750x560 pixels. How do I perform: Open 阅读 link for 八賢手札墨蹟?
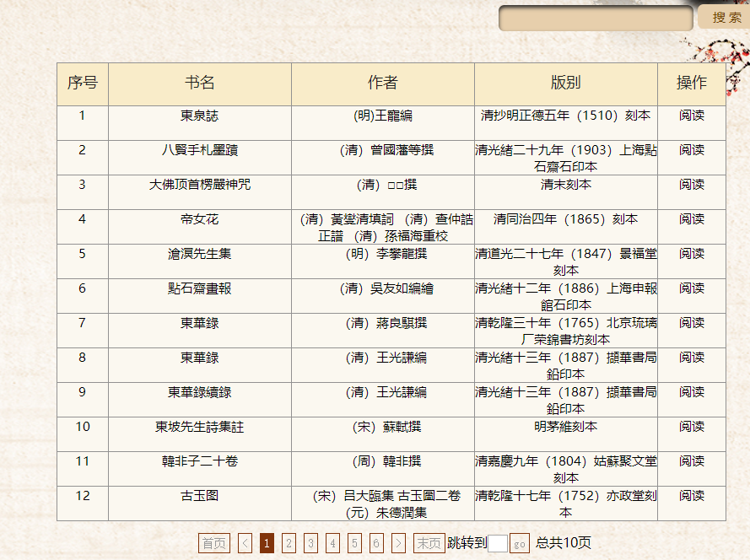(x=692, y=150)
